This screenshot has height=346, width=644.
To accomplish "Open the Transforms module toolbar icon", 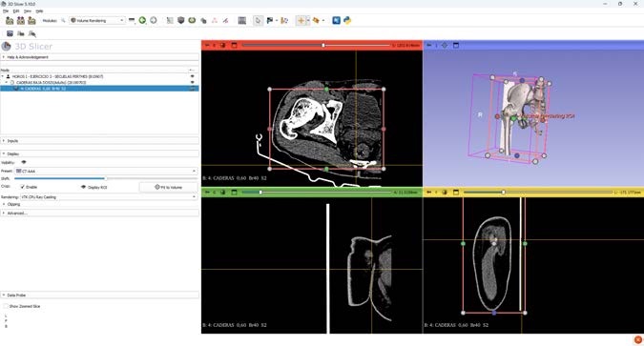I will coord(225,21).
